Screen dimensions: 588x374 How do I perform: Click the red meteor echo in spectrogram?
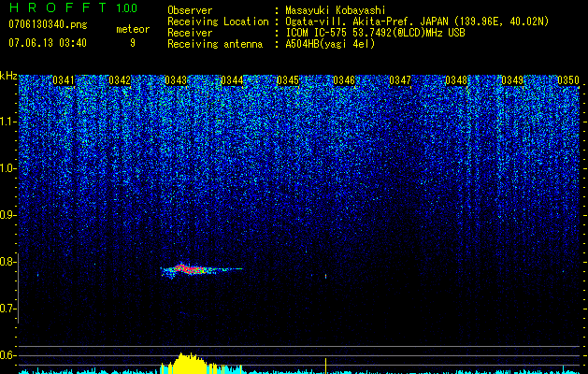click(190, 269)
